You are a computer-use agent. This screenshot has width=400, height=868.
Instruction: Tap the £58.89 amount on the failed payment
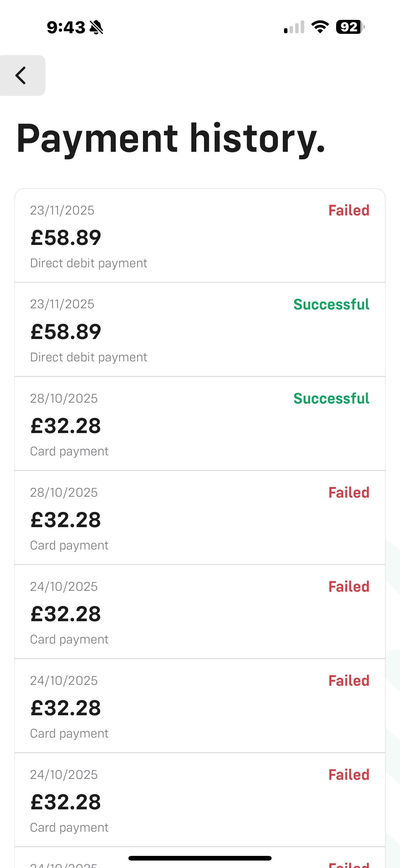pyautogui.click(x=66, y=237)
